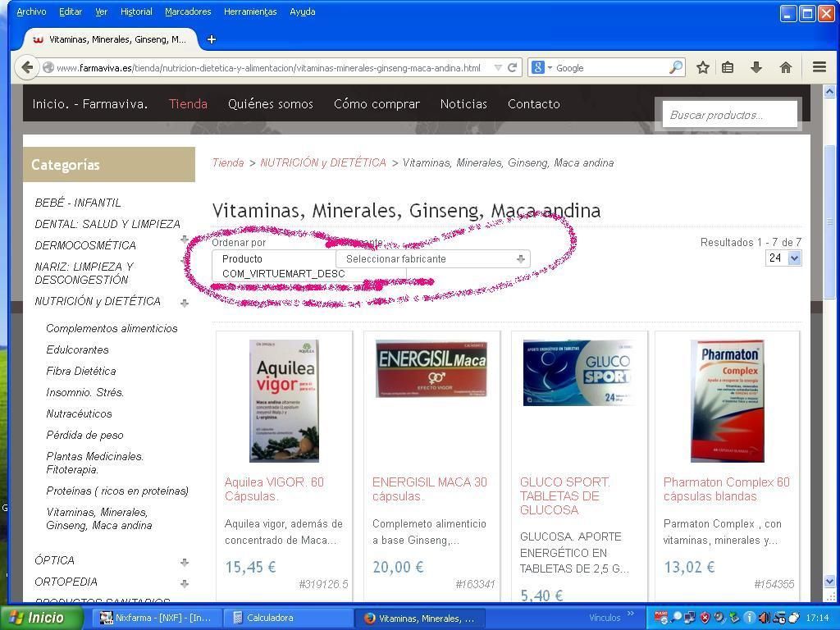Open Aquilea VIGOR. 60 Cápsulas. title link
This screenshot has height=630, width=840.
click(x=274, y=489)
